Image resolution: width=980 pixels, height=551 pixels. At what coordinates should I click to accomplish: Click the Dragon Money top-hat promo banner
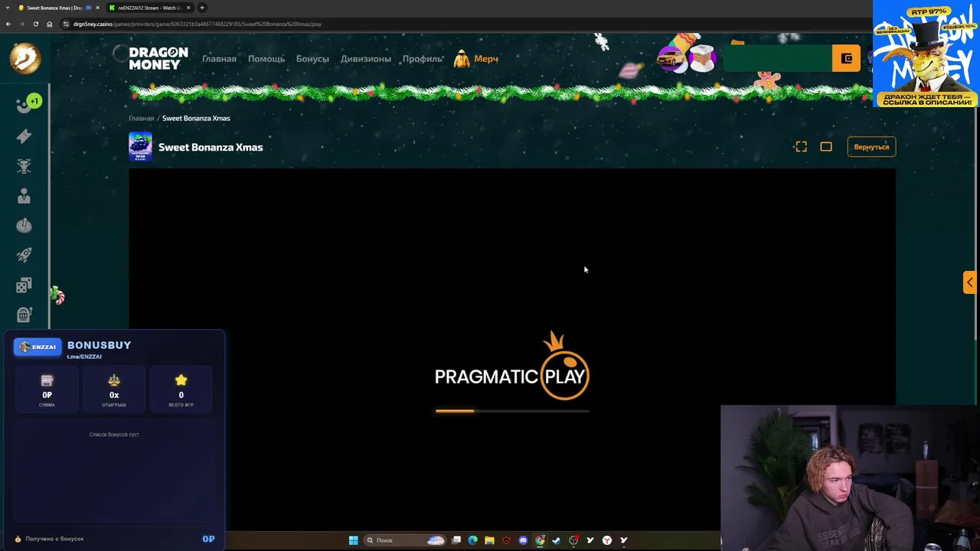[926, 54]
